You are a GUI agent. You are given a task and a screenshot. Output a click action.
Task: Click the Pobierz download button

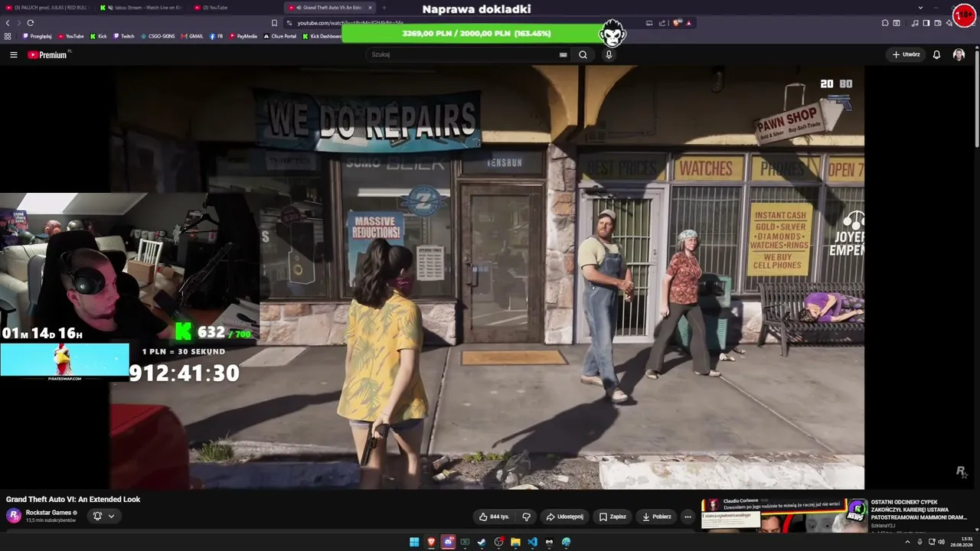tap(657, 517)
